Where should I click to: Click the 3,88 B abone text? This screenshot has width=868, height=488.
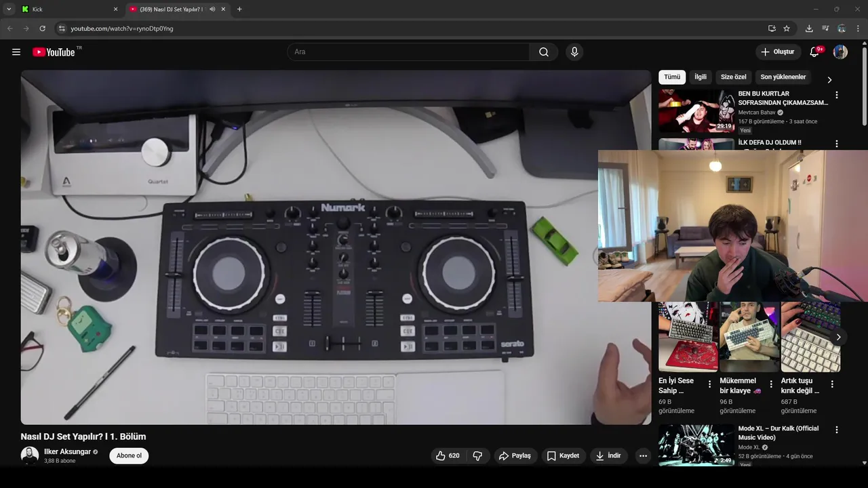(60, 461)
